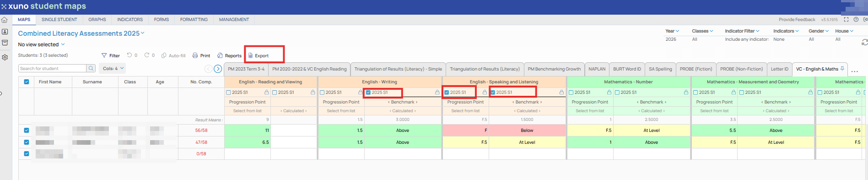Click the help question mark icon

[x=856, y=20]
